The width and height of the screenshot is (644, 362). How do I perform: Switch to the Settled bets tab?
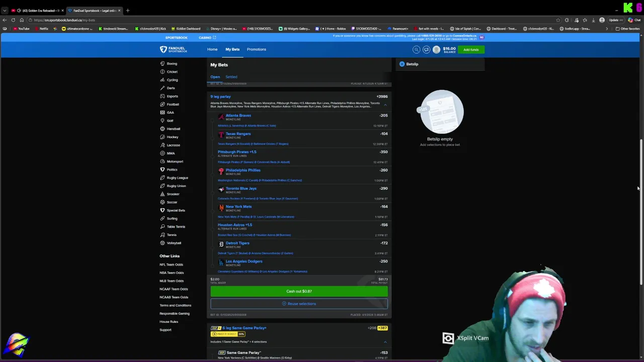pos(231,77)
